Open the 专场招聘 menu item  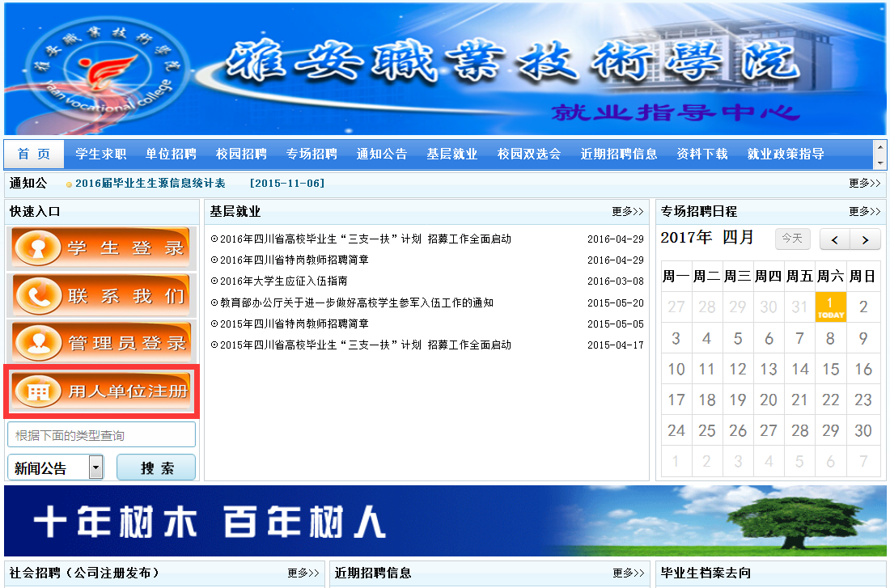[311, 154]
